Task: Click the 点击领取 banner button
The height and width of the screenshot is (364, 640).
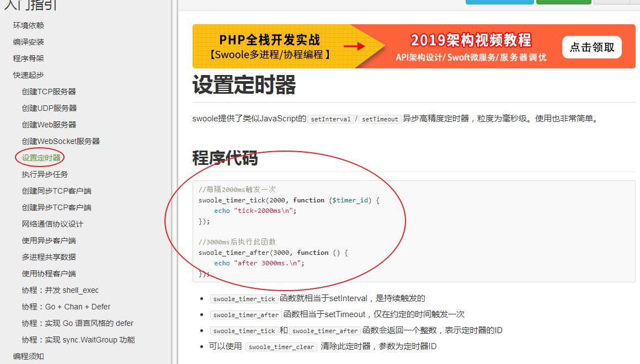Action: click(592, 47)
